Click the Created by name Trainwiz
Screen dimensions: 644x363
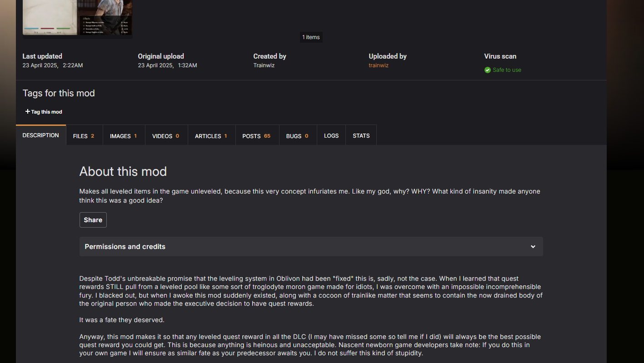click(264, 65)
